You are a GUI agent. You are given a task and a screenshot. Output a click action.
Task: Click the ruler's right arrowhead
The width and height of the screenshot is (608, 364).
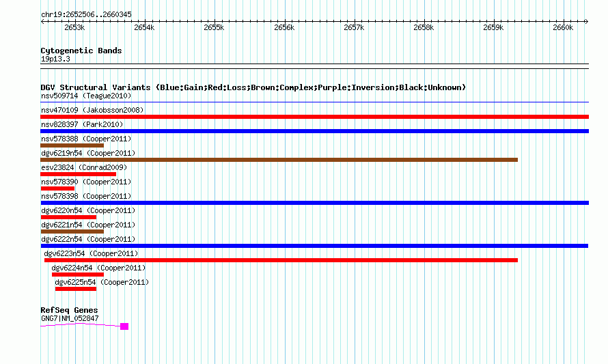click(x=587, y=21)
